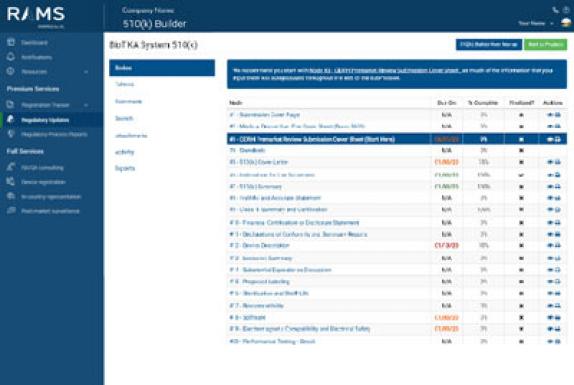Image resolution: width=574 pixels, height=385 pixels.
Task: Toggle Finalized for Submission Cover Page
Action: (x=521, y=115)
